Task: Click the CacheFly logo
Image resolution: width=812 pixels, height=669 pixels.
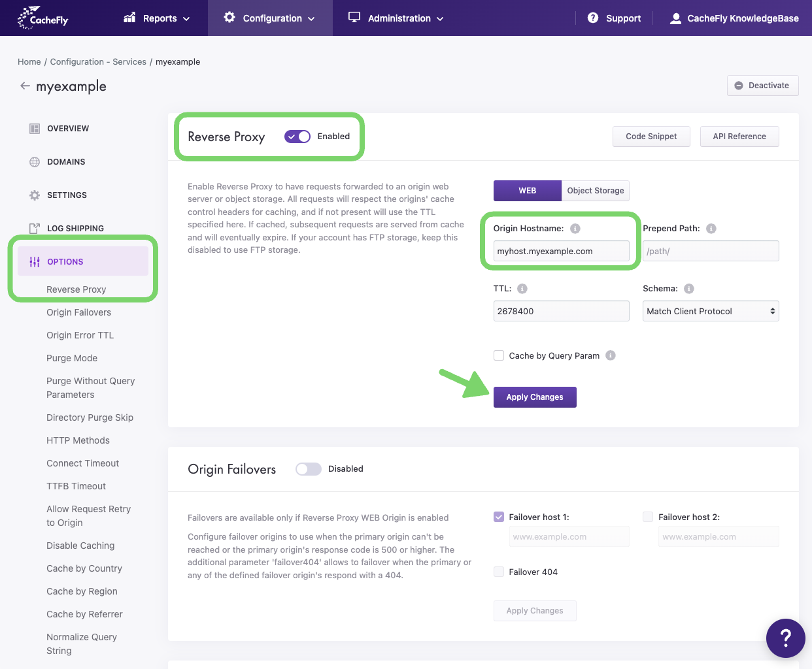Action: 43,18
